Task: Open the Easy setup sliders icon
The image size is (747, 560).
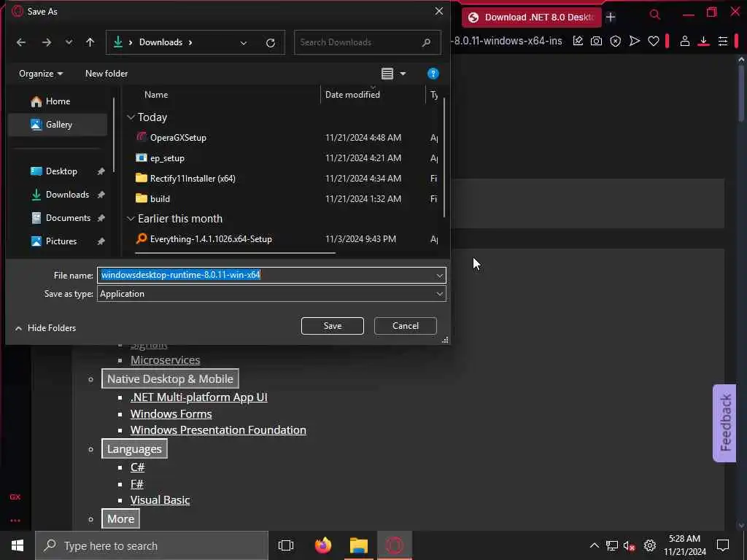Action: click(x=723, y=42)
